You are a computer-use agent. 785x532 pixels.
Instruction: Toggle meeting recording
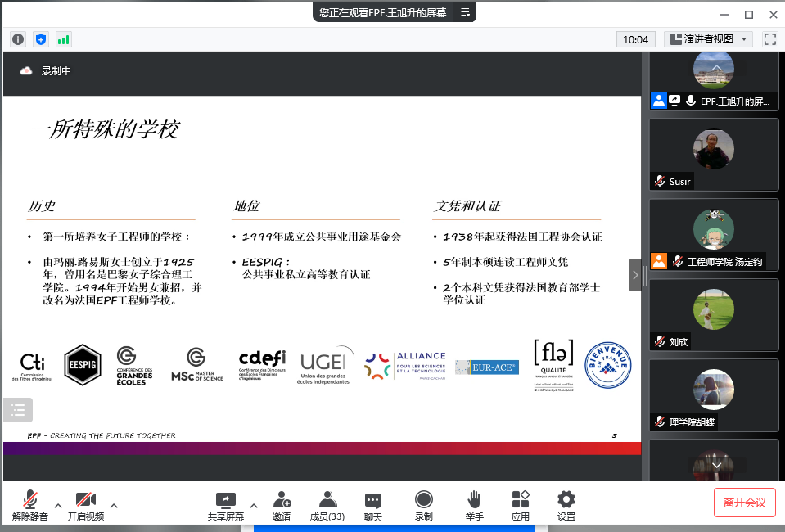423,505
